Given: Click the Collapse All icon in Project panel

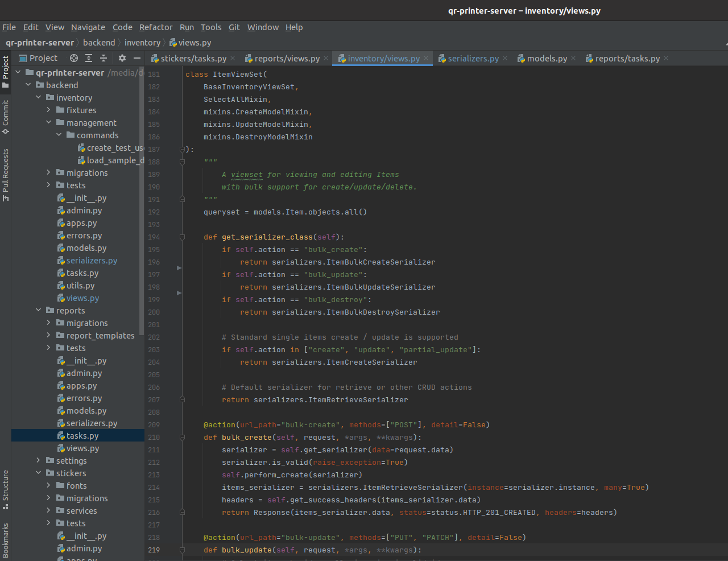Looking at the screenshot, I should 104,58.
